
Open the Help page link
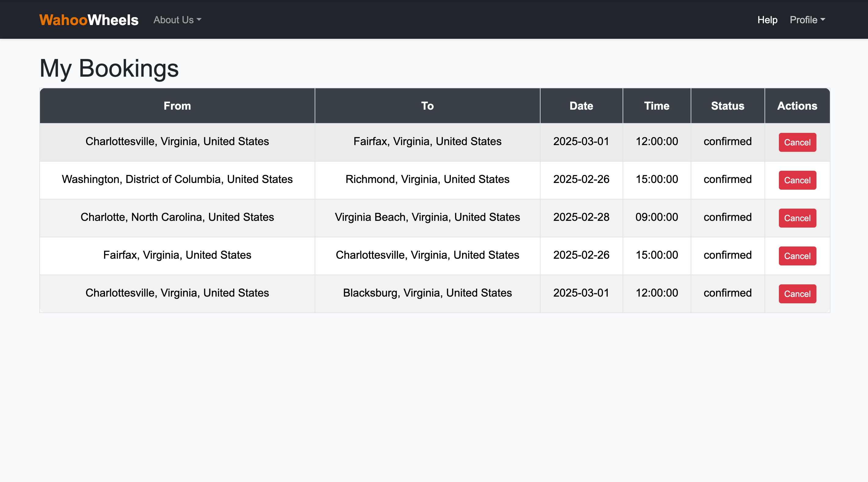tap(767, 20)
